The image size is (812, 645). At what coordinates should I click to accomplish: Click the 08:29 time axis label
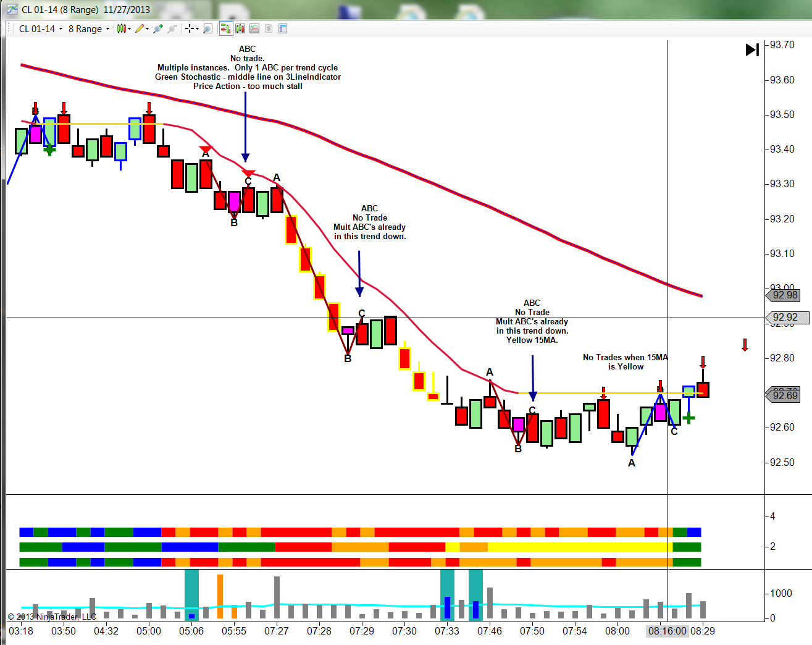pyautogui.click(x=703, y=631)
